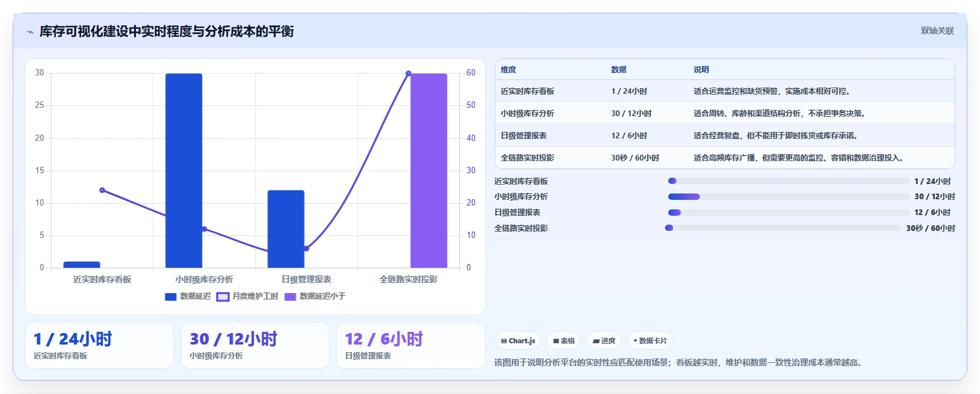Click the 全链路实时投影 progress bar
The width and height of the screenshot is (980, 394).
(782, 228)
